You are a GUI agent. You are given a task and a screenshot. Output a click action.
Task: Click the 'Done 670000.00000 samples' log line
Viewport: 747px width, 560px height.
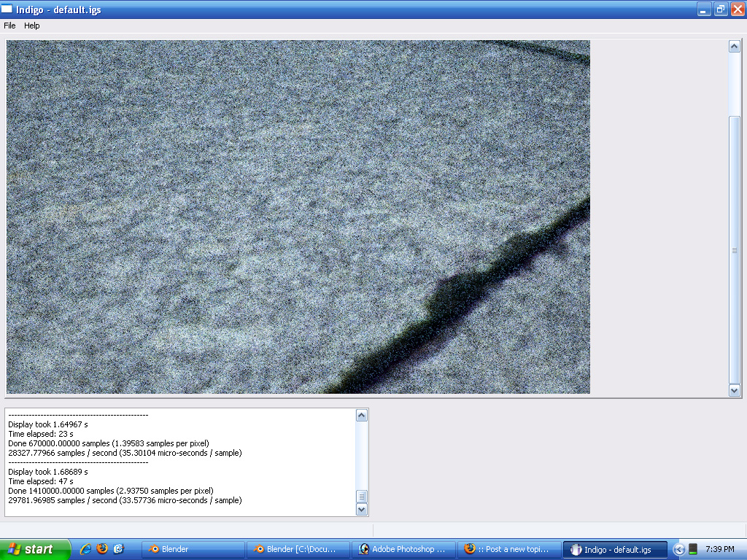click(x=109, y=443)
